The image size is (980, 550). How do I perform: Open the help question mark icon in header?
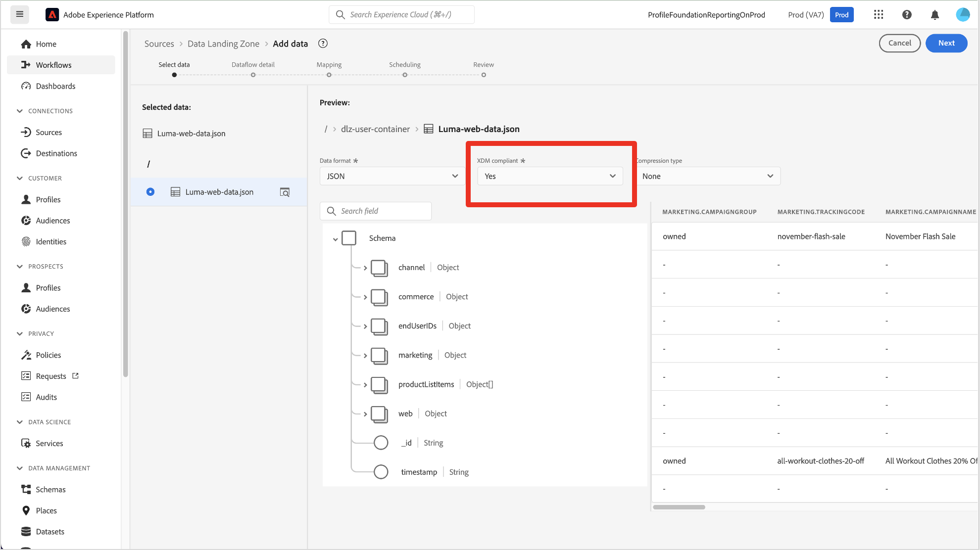(907, 15)
